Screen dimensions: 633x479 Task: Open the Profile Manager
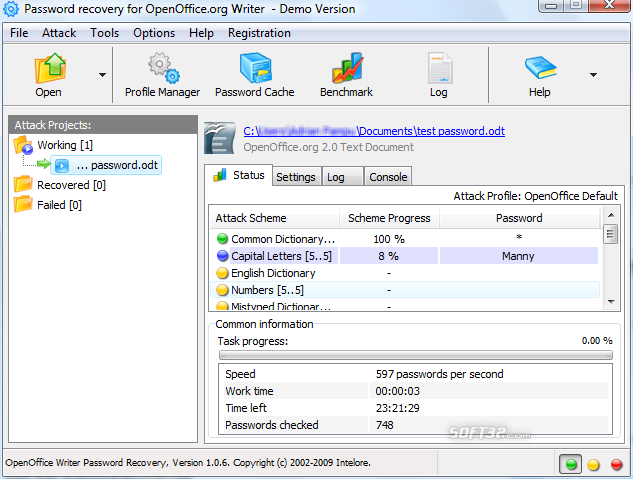click(x=163, y=75)
